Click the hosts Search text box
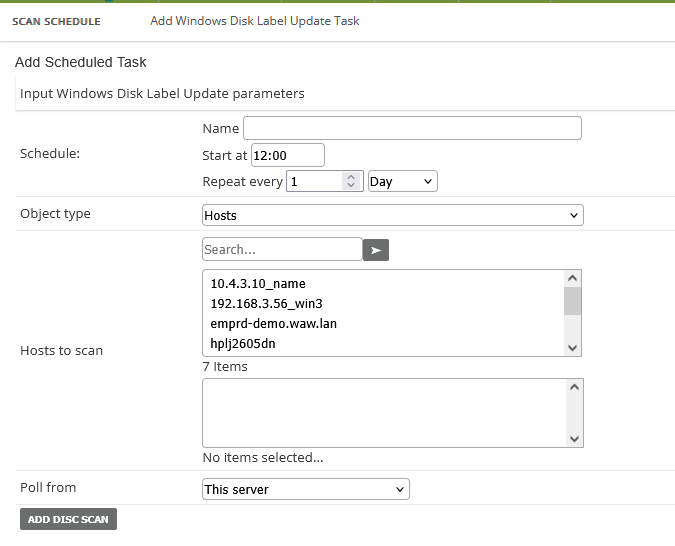Image resolution: width=675 pixels, height=546 pixels. (x=281, y=249)
